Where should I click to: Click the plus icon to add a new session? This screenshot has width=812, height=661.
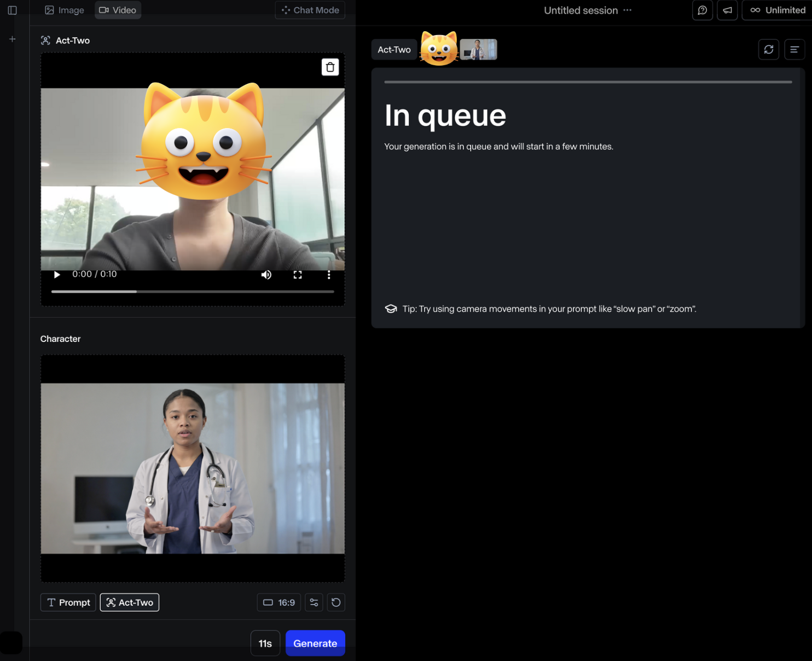pyautogui.click(x=12, y=39)
